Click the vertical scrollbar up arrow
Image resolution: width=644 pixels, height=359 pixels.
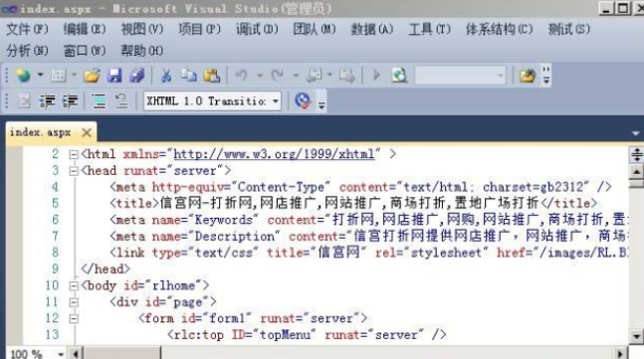[x=636, y=172]
